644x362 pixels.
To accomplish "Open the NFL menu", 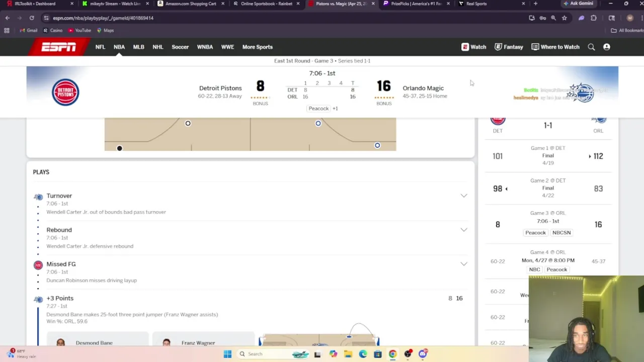I will [x=100, y=47].
